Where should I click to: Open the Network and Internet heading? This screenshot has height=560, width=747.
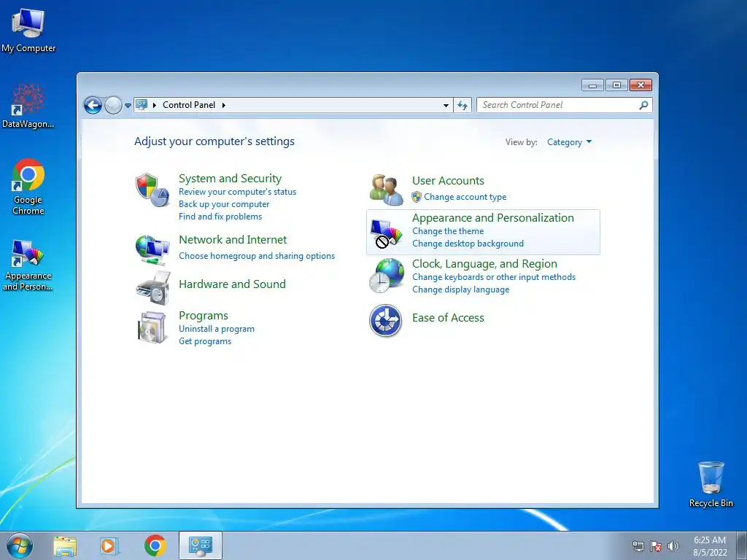233,239
